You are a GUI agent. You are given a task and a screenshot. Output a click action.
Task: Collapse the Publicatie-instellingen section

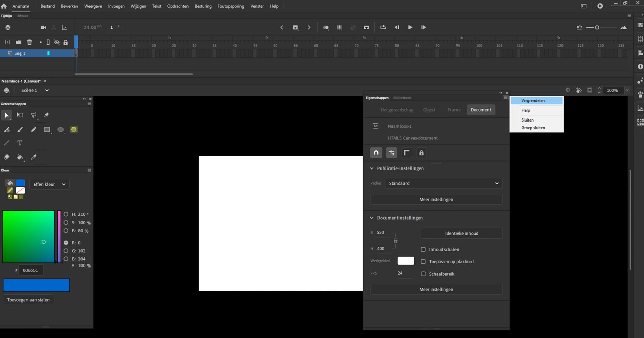(372, 168)
